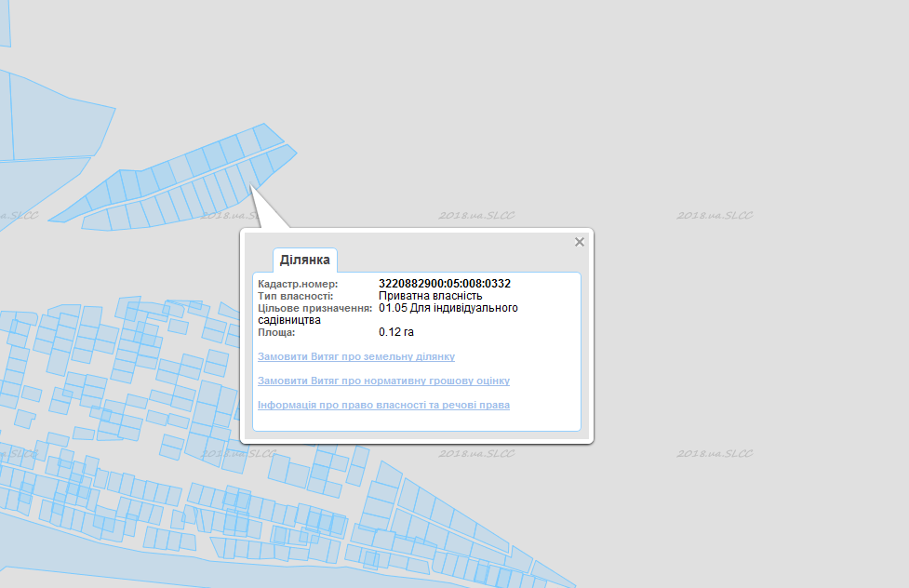This screenshot has width=909, height=588.
Task: Click the Площа label
Action: (x=276, y=333)
